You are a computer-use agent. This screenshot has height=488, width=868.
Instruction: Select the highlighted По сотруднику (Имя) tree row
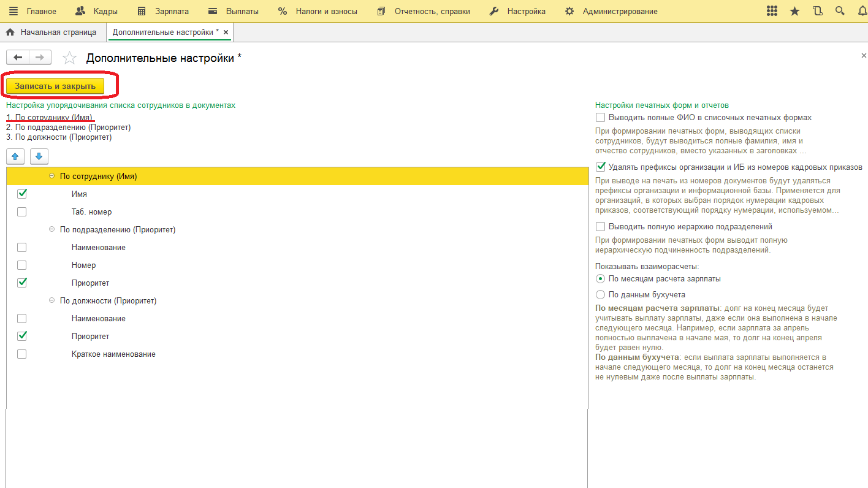[x=297, y=176]
